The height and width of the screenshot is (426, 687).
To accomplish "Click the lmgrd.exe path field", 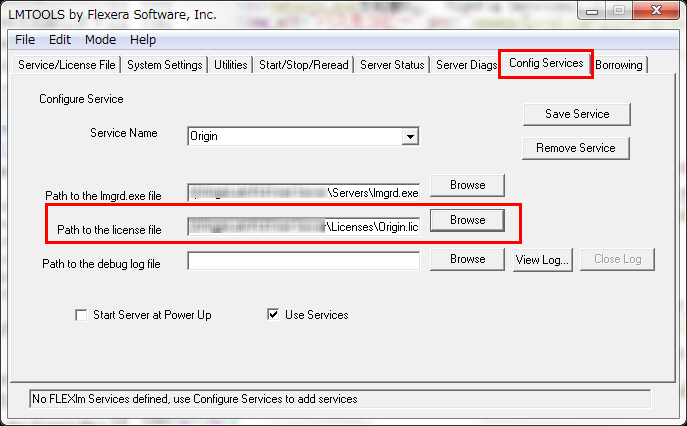I will [x=304, y=193].
